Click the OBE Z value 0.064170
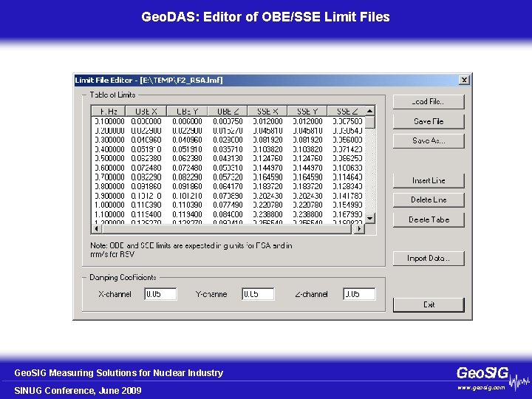Screen dimensions: 532x399 (228, 186)
